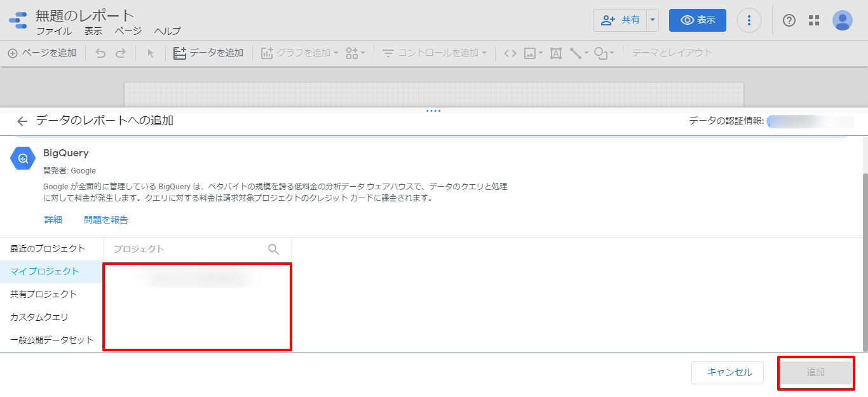Open the community visualizations dropdown icon
868x397 pixels.
[x=355, y=53]
